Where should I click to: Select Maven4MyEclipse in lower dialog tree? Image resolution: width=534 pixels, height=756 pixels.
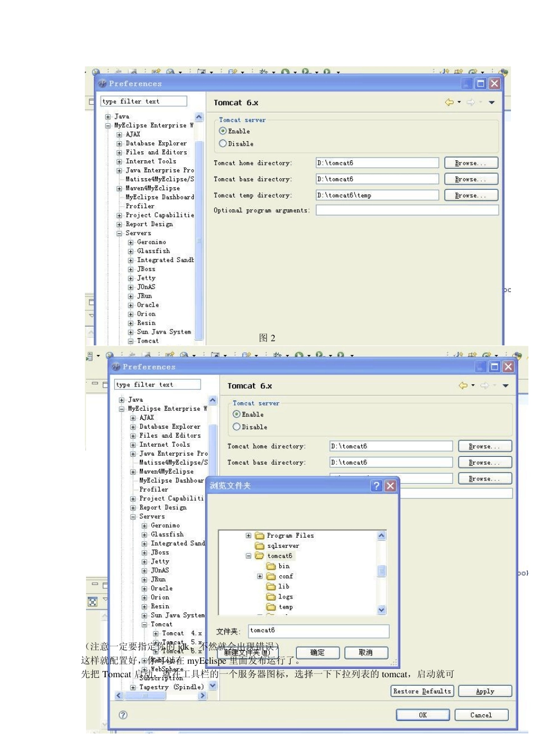(x=166, y=471)
